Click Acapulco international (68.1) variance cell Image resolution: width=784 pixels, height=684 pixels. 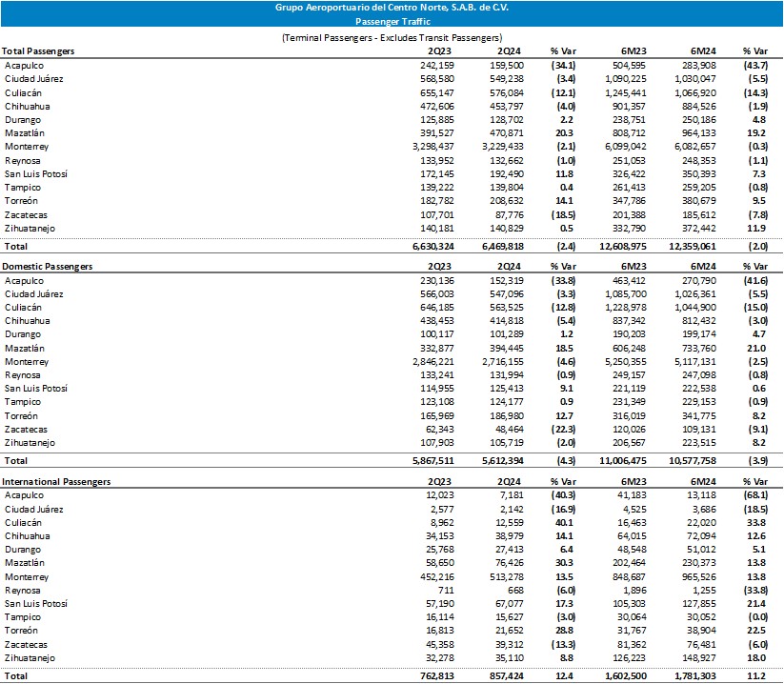point(759,496)
